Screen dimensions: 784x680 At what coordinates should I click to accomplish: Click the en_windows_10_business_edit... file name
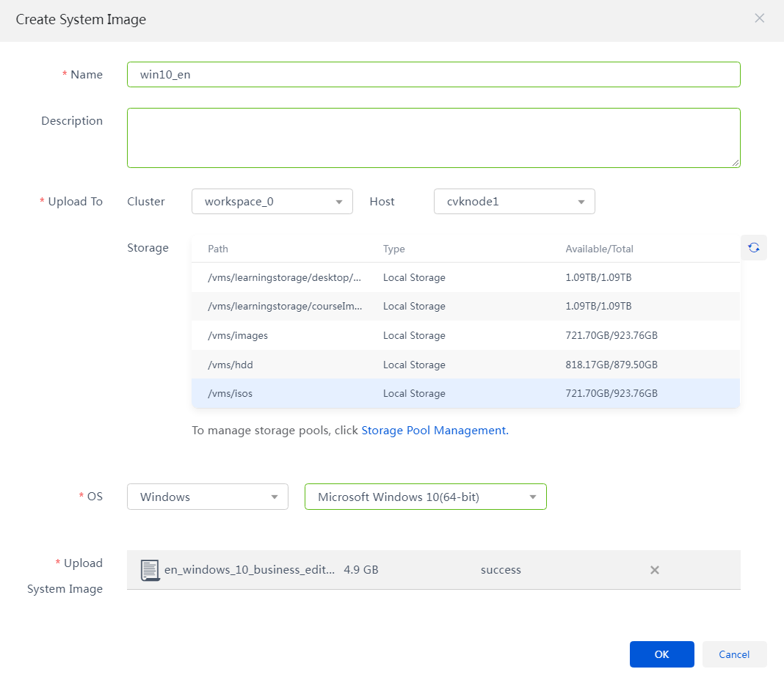[250, 570]
